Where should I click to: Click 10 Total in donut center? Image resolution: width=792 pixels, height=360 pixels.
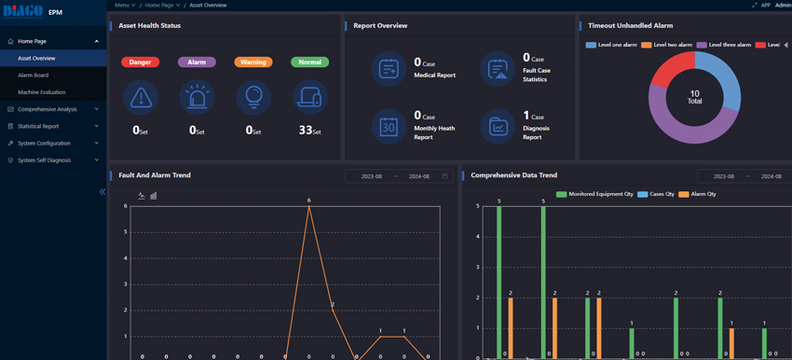[x=695, y=97]
